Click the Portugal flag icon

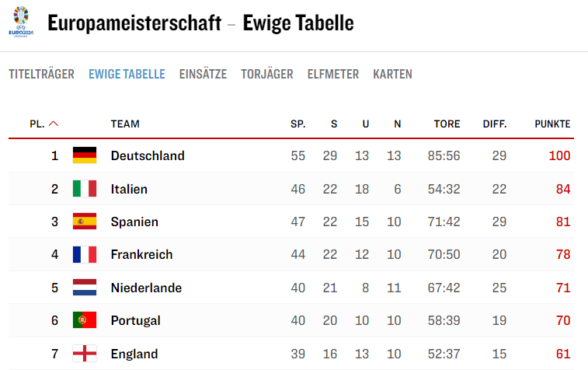click(85, 320)
